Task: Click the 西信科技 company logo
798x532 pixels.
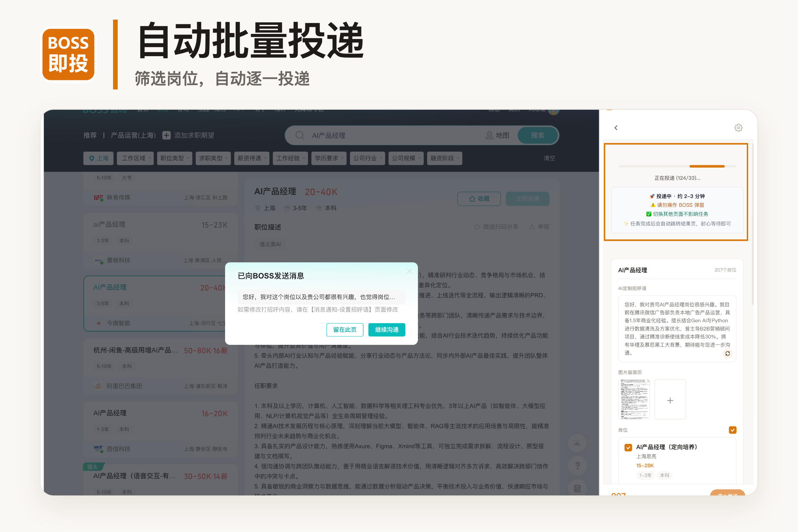Action: [x=98, y=449]
